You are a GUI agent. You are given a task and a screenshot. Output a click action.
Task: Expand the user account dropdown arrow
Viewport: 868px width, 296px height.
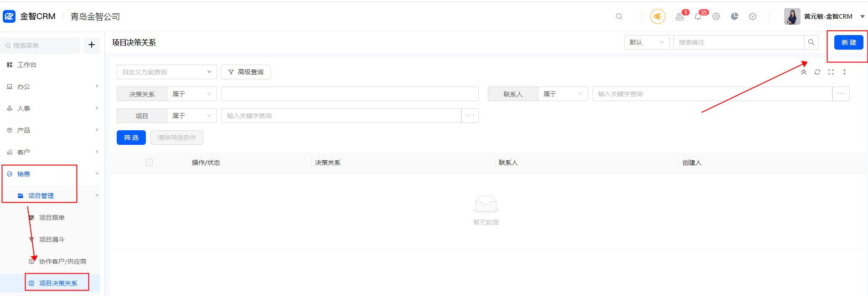[x=862, y=16]
